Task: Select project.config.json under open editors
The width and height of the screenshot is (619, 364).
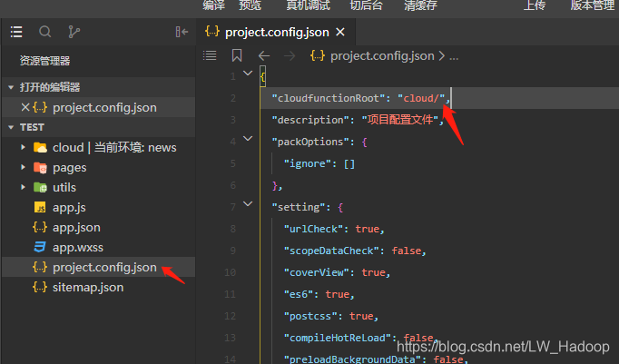Action: [x=104, y=107]
